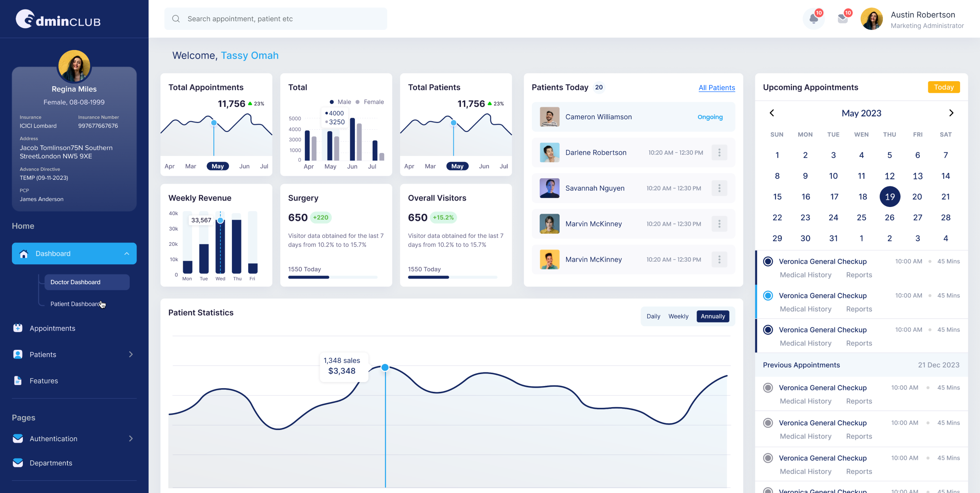Click the Patient Statistics data point marker
Viewport: 980px width, 493px height.
[385, 367]
